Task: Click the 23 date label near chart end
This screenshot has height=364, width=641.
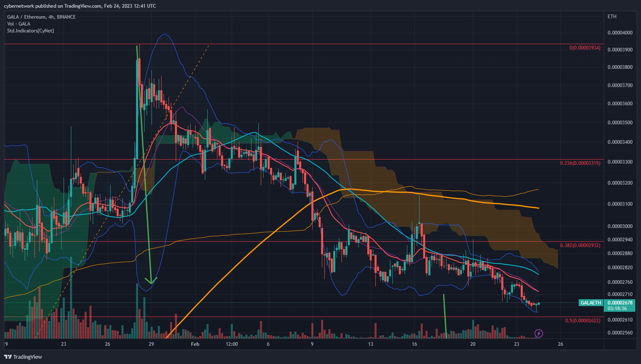Action: pos(517,344)
